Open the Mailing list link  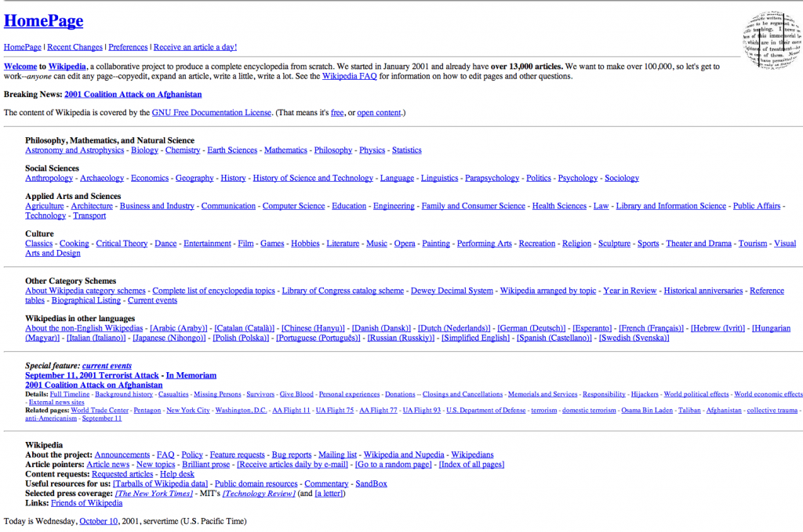click(337, 454)
